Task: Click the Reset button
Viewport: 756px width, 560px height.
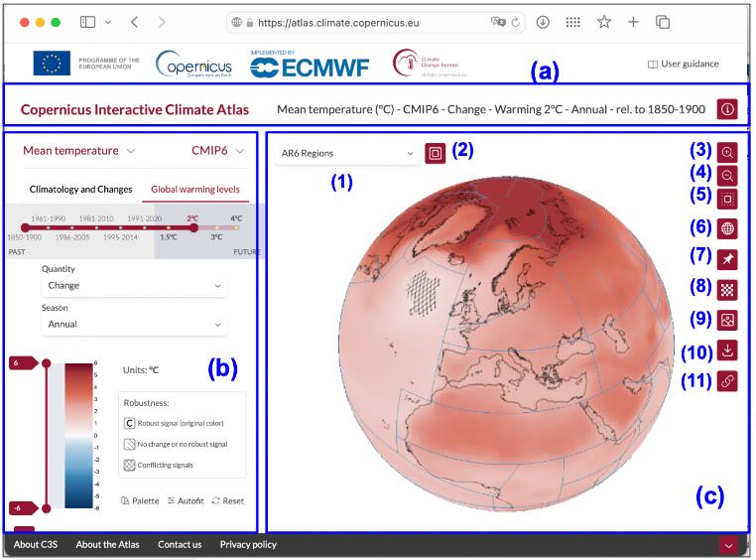Action: click(228, 501)
